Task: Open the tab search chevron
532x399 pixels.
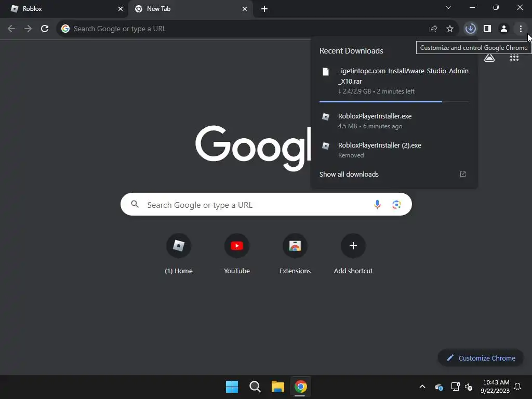Action: click(x=448, y=7)
